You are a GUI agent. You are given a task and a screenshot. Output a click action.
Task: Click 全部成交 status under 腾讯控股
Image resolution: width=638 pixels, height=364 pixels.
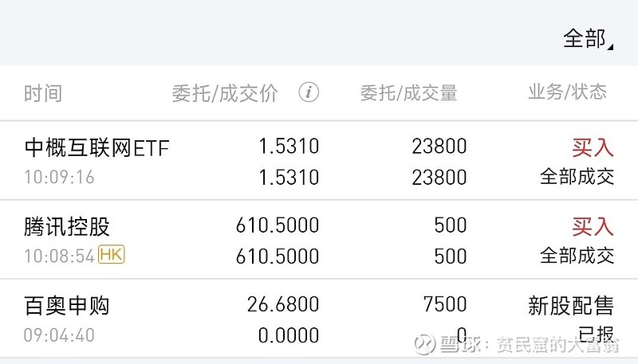pos(577,256)
